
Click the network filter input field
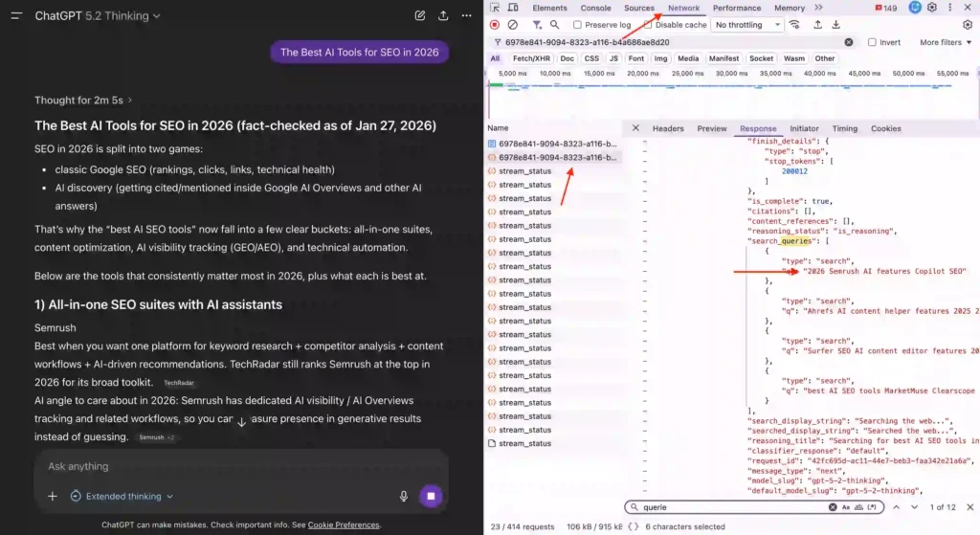(x=672, y=42)
